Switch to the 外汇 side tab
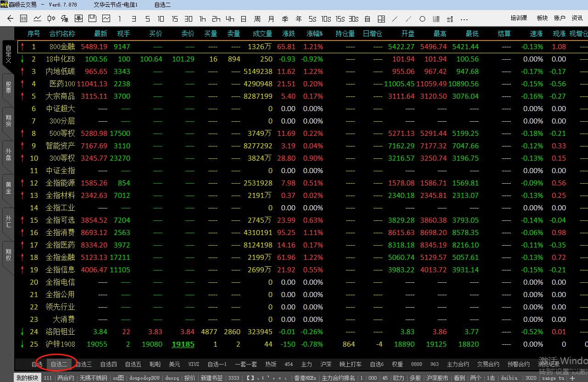Viewport: 588px width, 382px height. point(8,221)
